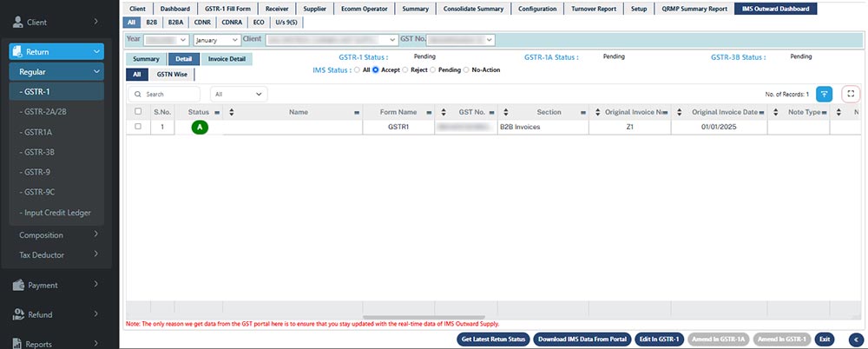The height and width of the screenshot is (349, 868).
Task: Open the January month dropdown
Action: pos(217,40)
